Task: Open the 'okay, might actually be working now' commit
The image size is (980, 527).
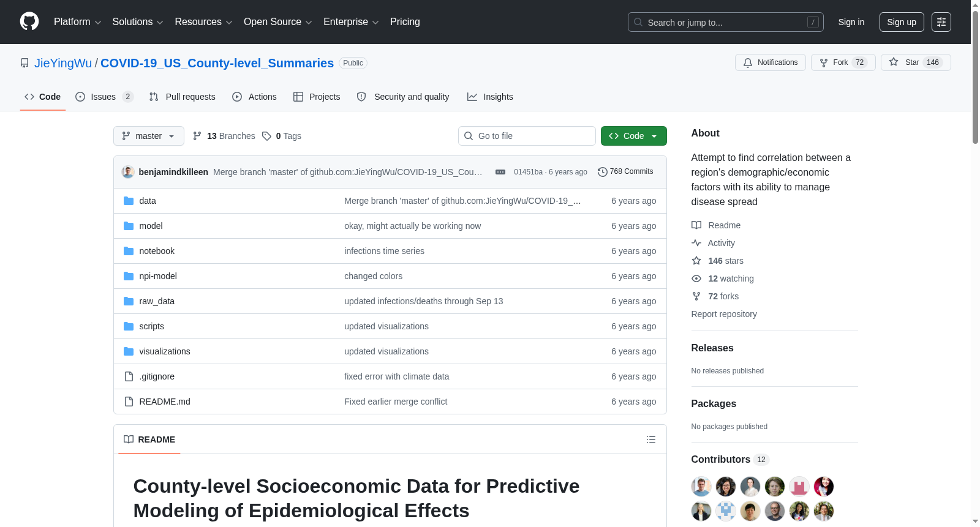Action: coord(412,226)
